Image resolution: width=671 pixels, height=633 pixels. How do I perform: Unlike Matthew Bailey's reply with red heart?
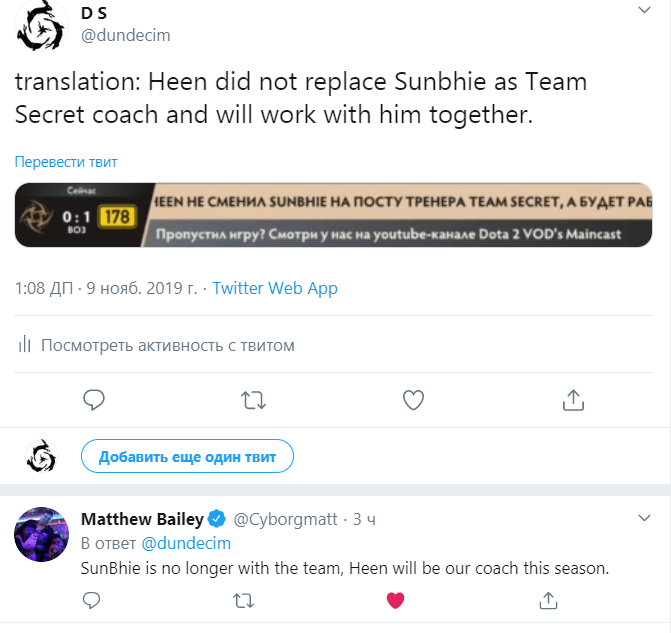395,600
